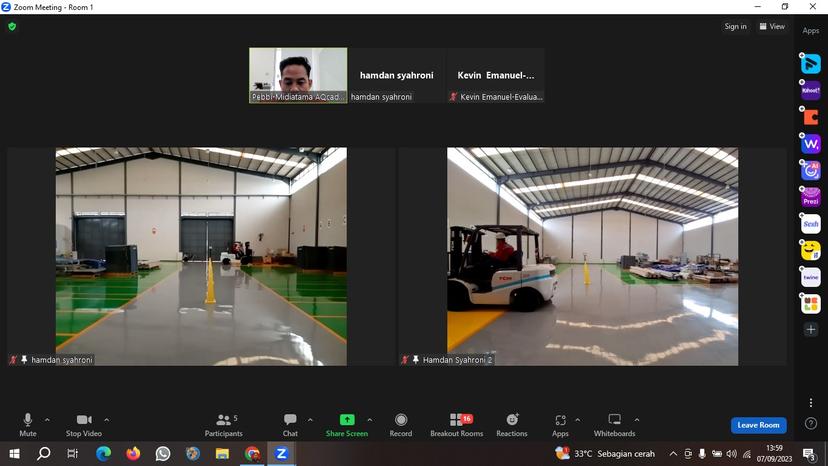This screenshot has width=828, height=466.
Task: Open the AI assistant app in sidebar
Action: pyautogui.click(x=811, y=170)
